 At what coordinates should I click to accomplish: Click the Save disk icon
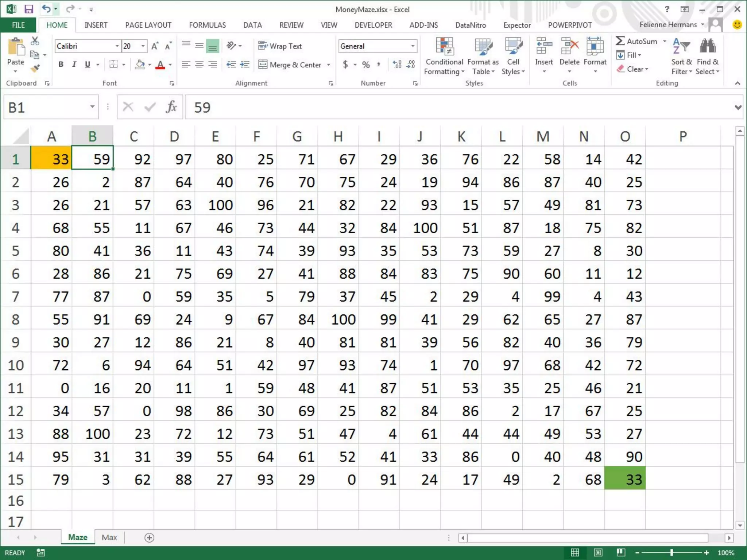28,9
